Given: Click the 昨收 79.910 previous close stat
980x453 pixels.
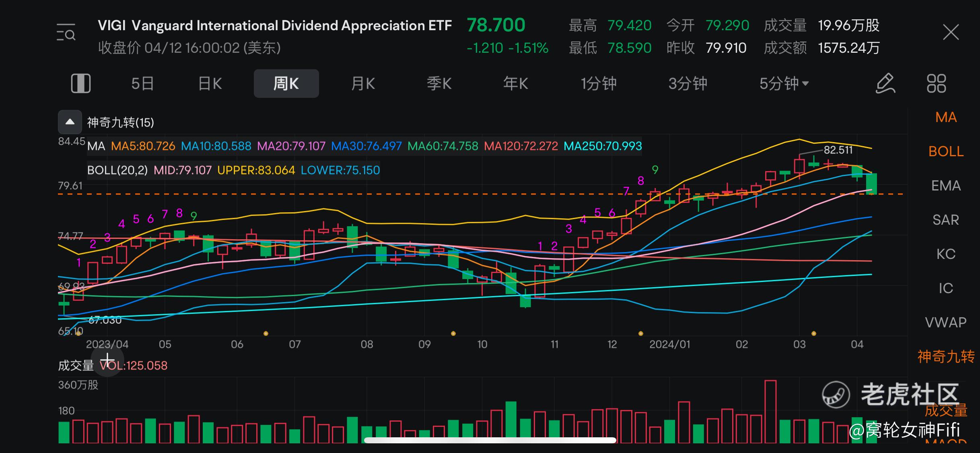Looking at the screenshot, I should (706, 48).
